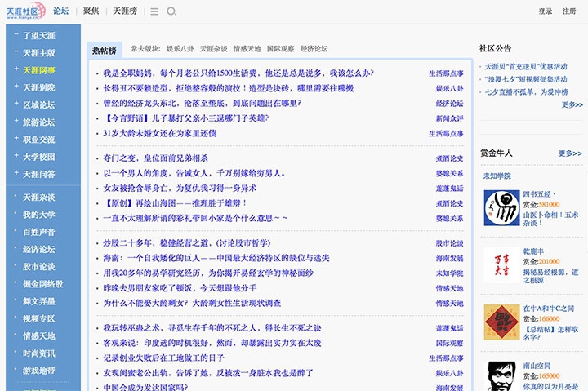Collapse the 了望天涯 sidebar section

(x=16, y=36)
